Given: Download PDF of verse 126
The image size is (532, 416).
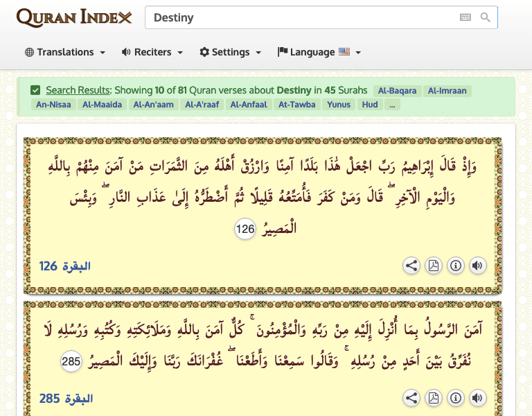Looking at the screenshot, I should 433,266.
